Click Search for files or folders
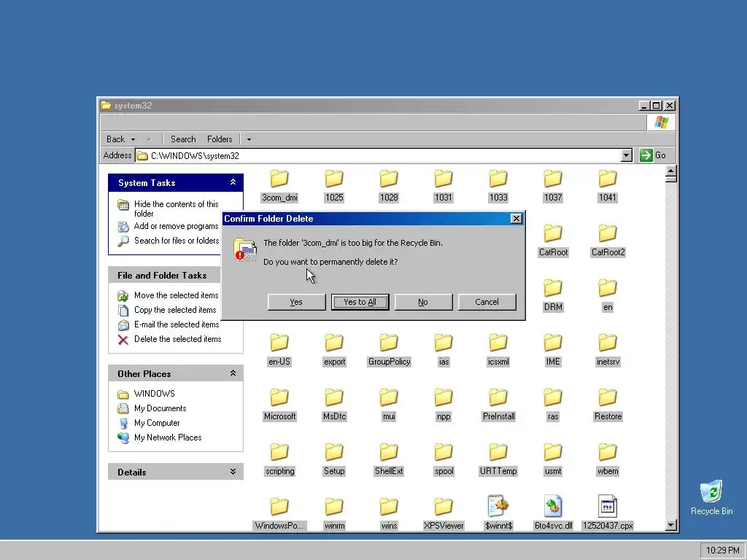This screenshot has width=747, height=560. coord(169,241)
